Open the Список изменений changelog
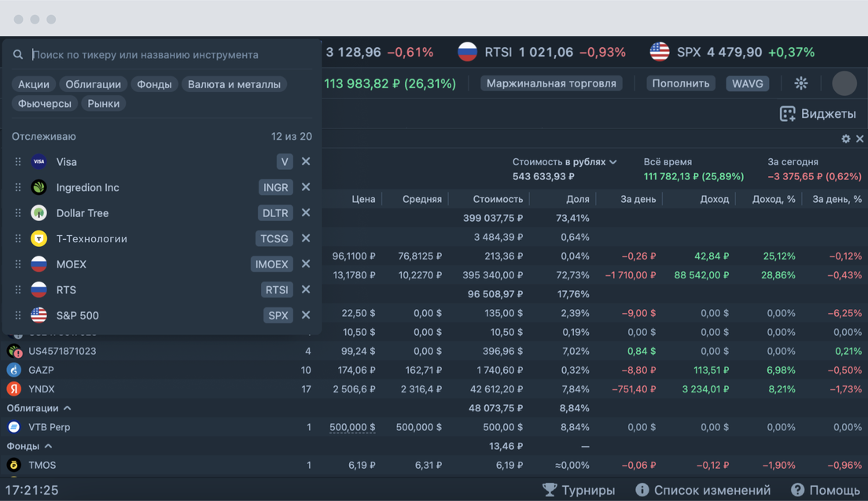Screen dimensions: 868x501 click(703, 490)
